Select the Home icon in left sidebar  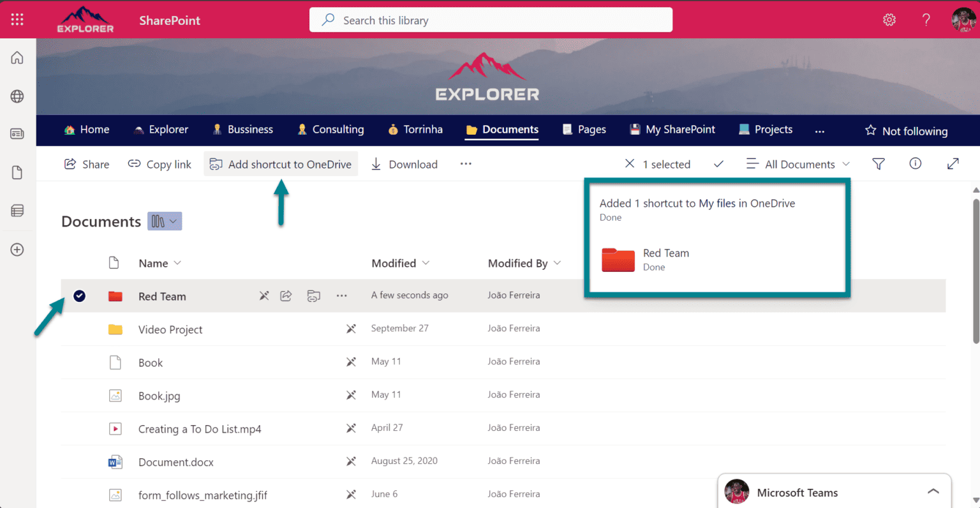[17, 57]
